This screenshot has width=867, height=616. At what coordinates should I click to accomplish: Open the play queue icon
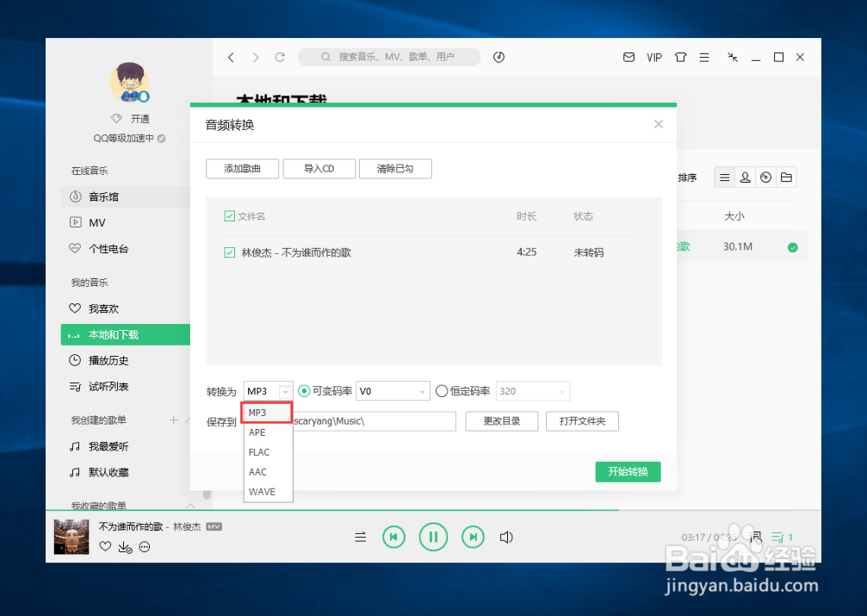[x=782, y=537]
